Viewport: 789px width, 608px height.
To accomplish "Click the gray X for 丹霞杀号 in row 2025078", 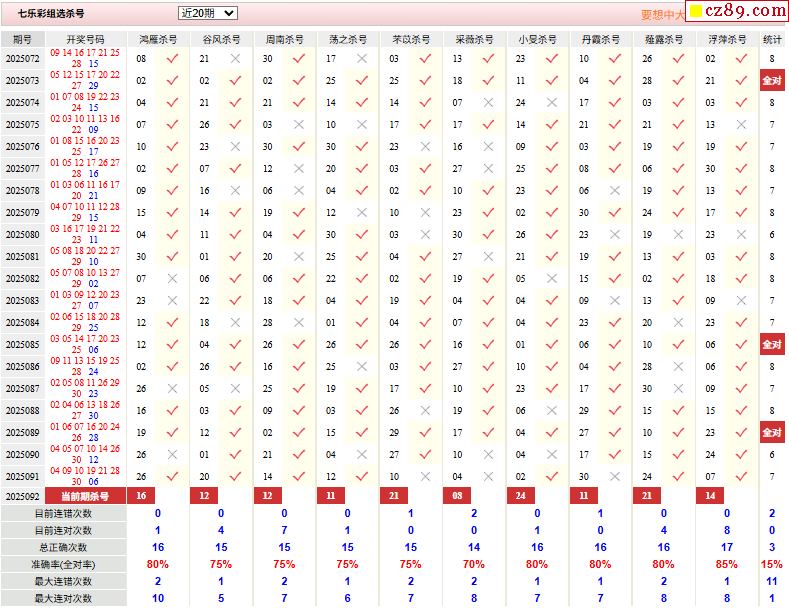I will coord(614,191).
